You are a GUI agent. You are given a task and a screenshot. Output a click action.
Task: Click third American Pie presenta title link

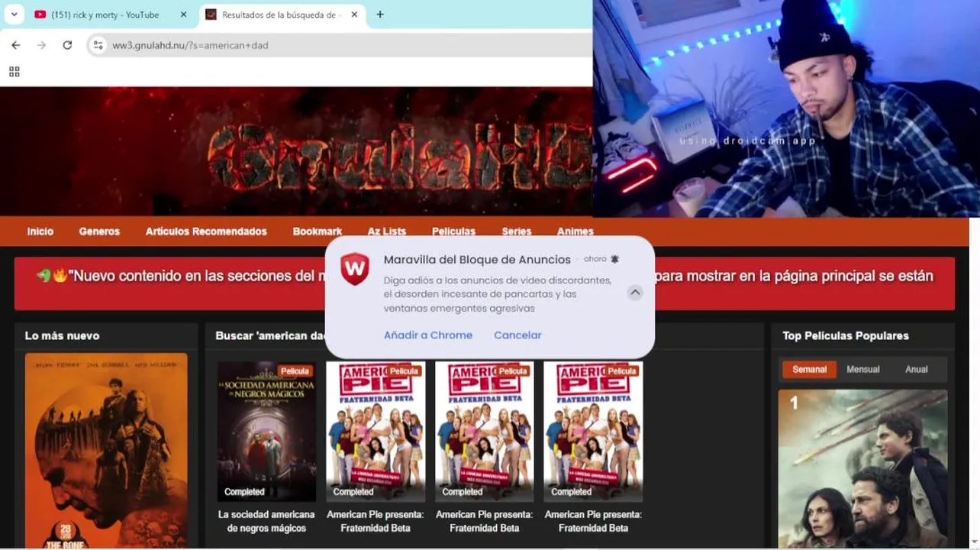(593, 522)
